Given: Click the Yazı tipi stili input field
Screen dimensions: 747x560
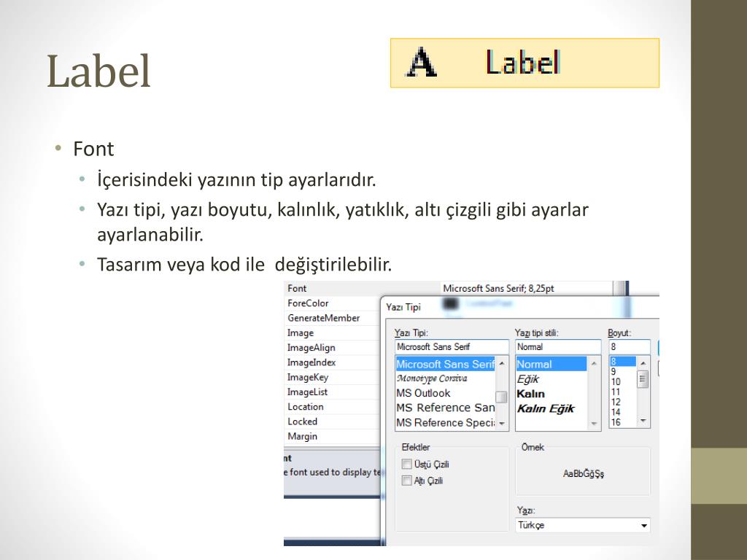Looking at the screenshot, I should [558, 346].
